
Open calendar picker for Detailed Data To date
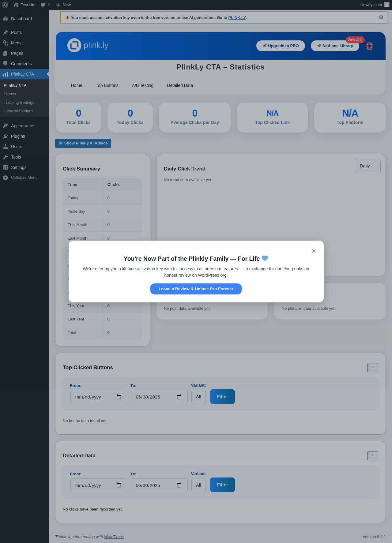click(179, 485)
